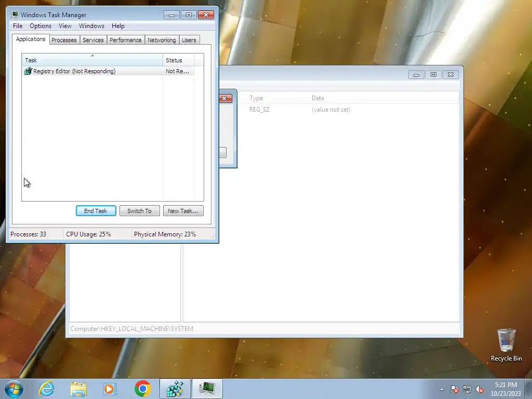
Task: Click the REG_SZ value in Registry Editor
Action: [x=260, y=110]
